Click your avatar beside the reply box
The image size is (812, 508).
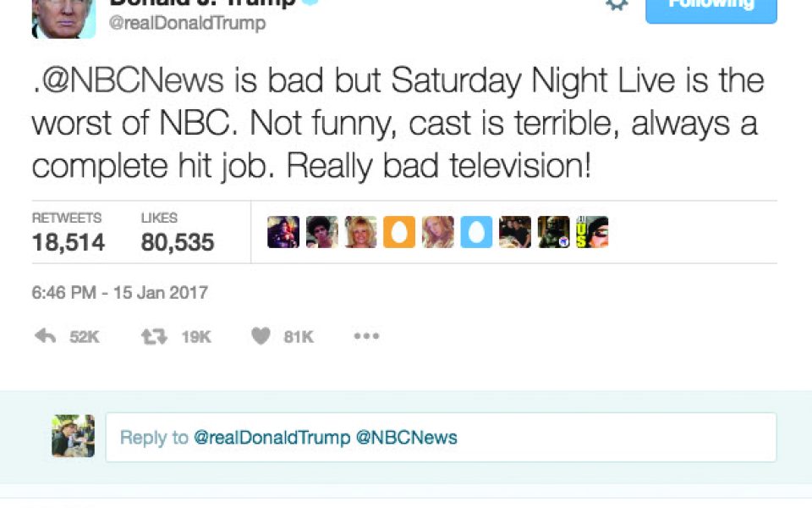coord(73,436)
